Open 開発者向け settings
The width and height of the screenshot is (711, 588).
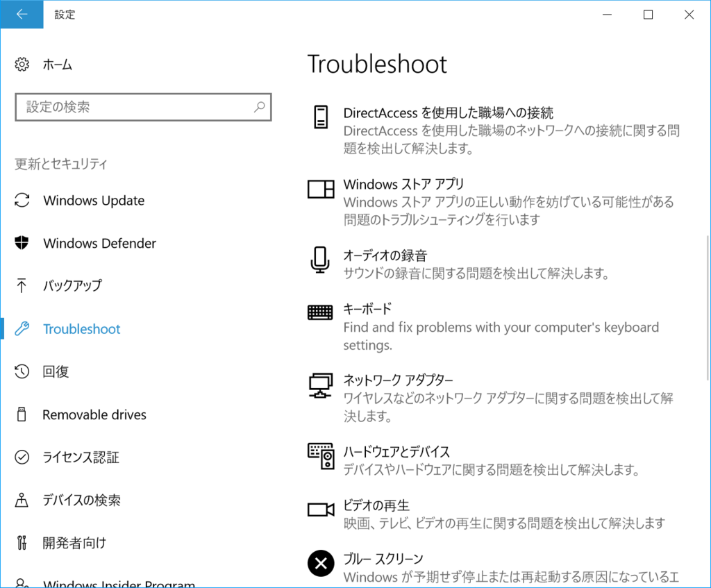pyautogui.click(x=74, y=543)
